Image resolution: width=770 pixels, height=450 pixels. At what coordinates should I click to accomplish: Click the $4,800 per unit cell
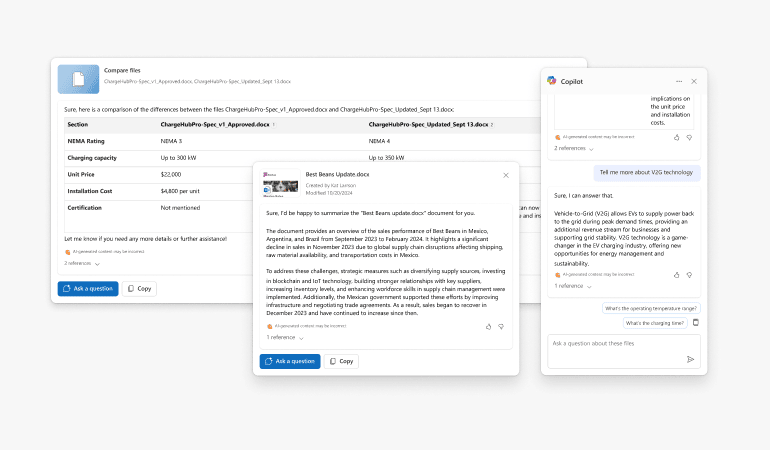[x=180, y=191]
